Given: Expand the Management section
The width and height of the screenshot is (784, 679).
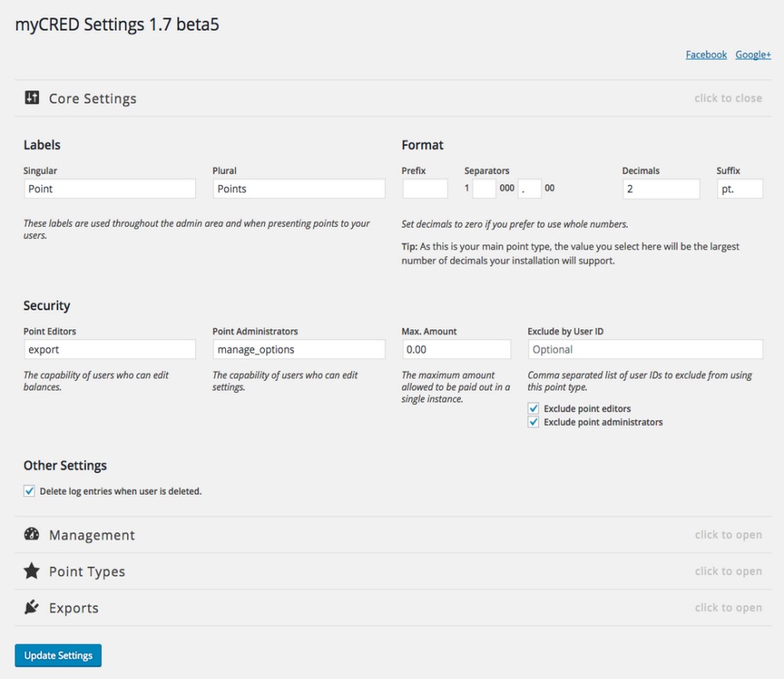Looking at the screenshot, I should [x=728, y=535].
